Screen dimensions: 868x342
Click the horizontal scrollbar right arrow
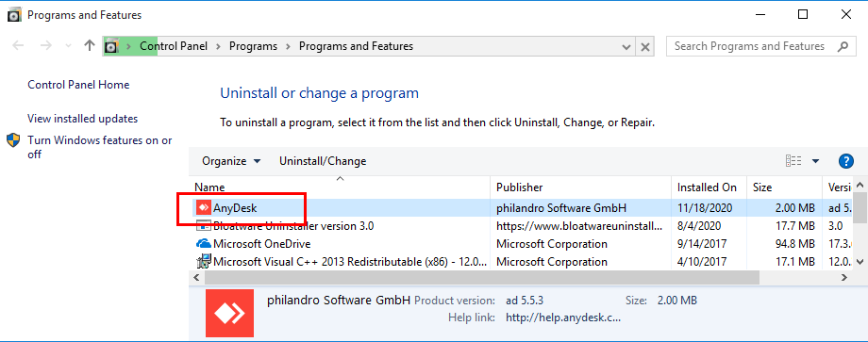point(843,277)
